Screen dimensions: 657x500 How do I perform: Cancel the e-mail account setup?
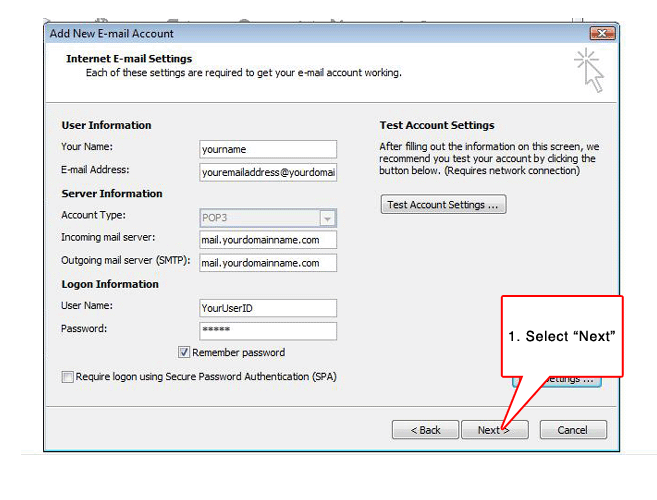573,430
